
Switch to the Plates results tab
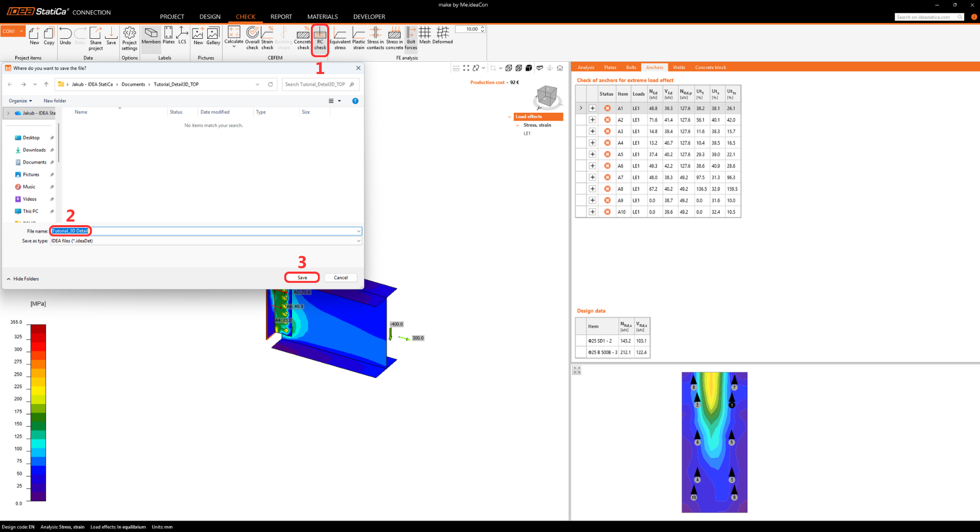point(610,67)
